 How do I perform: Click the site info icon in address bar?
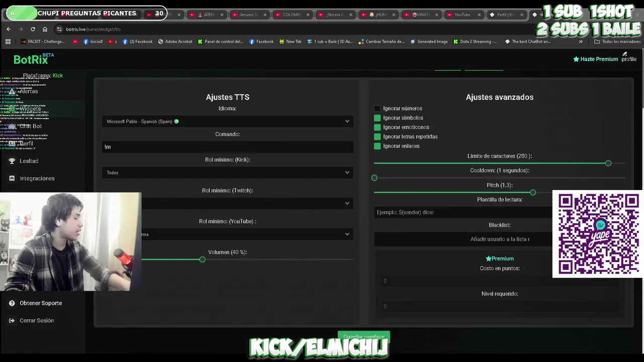pos(59,29)
